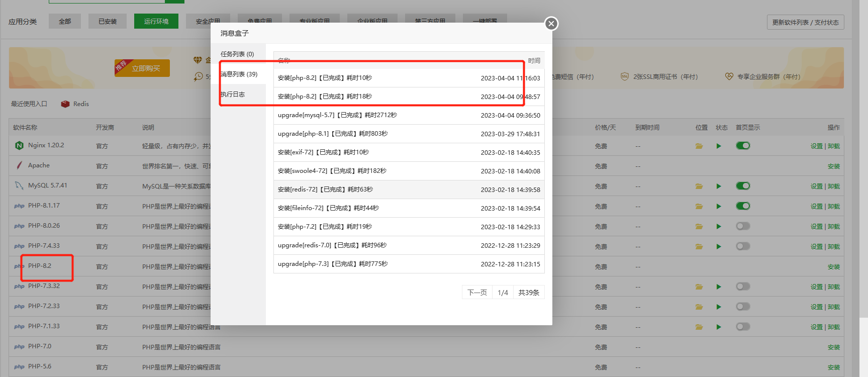This screenshot has width=868, height=377.
Task: Open the Redis recent-entry shortcut
Action: (75, 104)
